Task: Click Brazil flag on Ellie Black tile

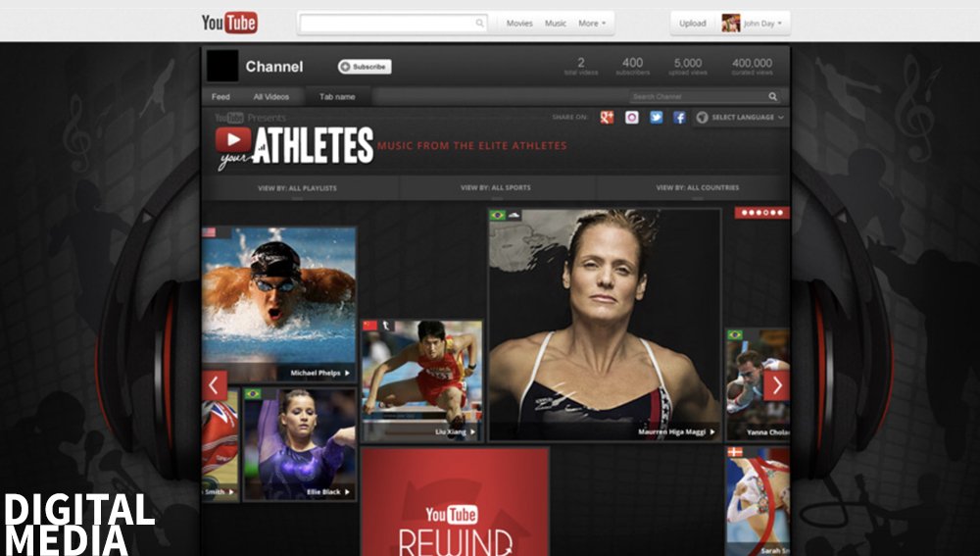Action: click(x=253, y=394)
